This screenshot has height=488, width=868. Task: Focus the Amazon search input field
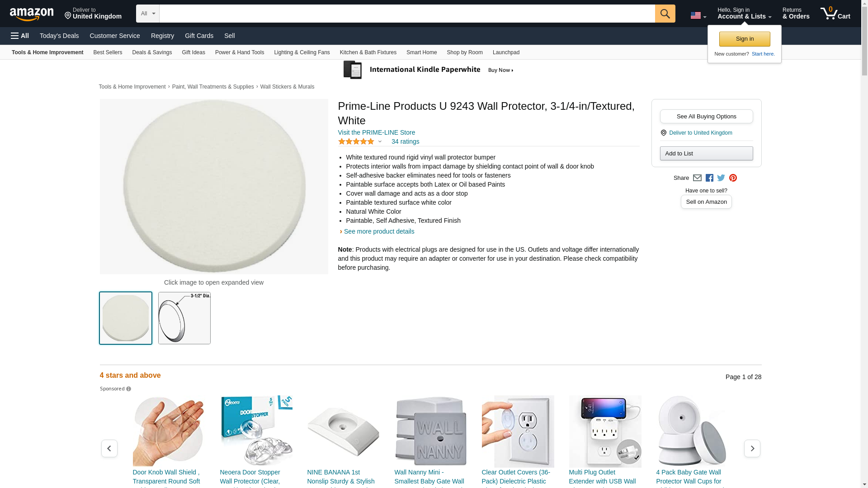click(x=407, y=14)
